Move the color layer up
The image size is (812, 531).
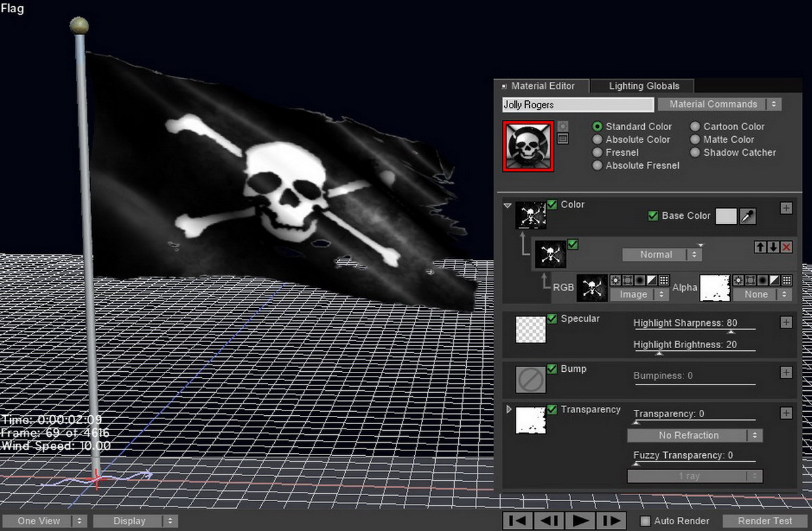coord(760,248)
